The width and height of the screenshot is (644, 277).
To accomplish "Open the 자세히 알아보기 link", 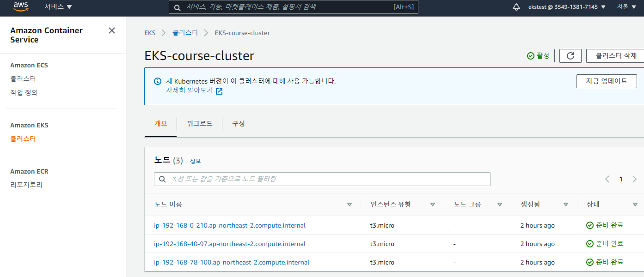I will coord(190,90).
